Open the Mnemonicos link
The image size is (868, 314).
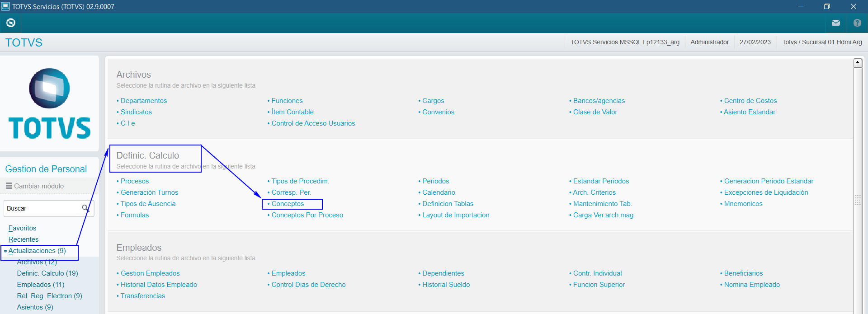click(743, 204)
